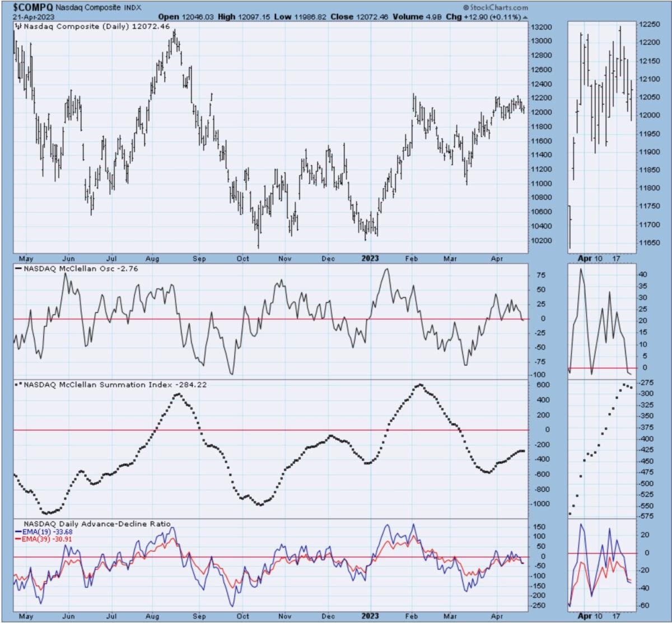Click the 150 label on Advance-Decline axis
Viewport: 672px width, 623px height.
(x=539, y=527)
